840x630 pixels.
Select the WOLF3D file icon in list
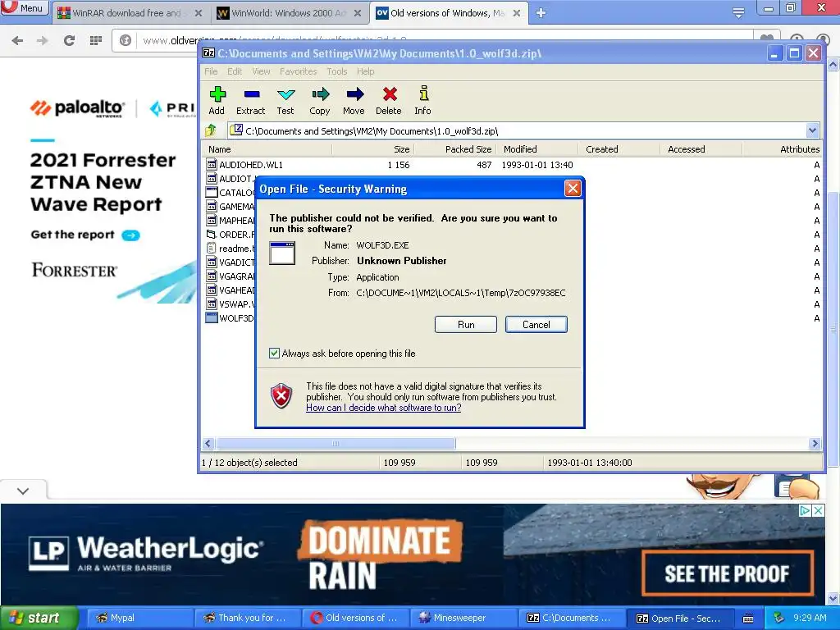(212, 317)
